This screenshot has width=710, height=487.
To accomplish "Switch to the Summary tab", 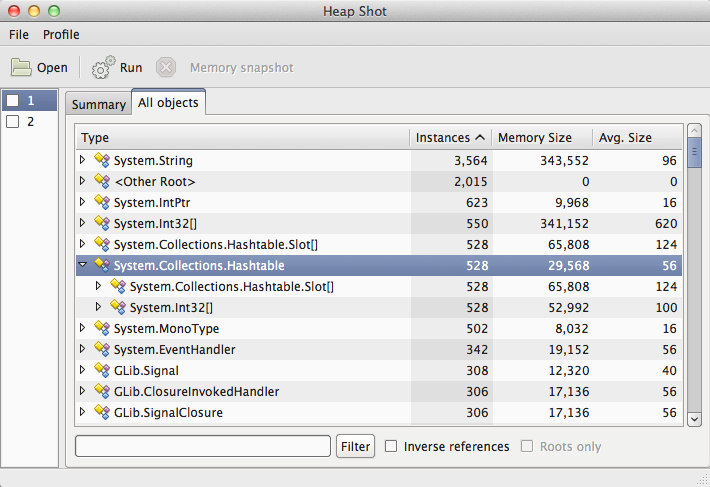I will coord(98,104).
